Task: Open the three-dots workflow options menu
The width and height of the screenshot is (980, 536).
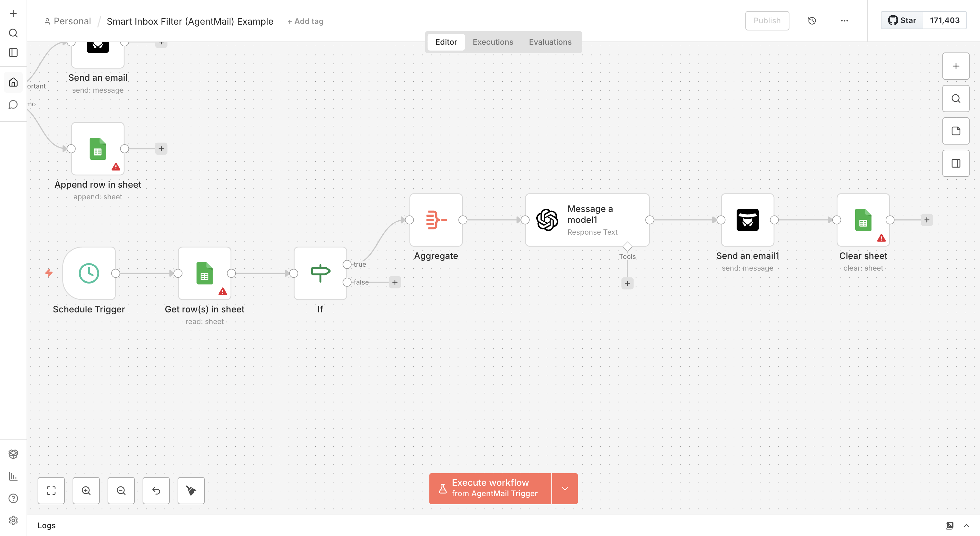Action: coord(844,20)
